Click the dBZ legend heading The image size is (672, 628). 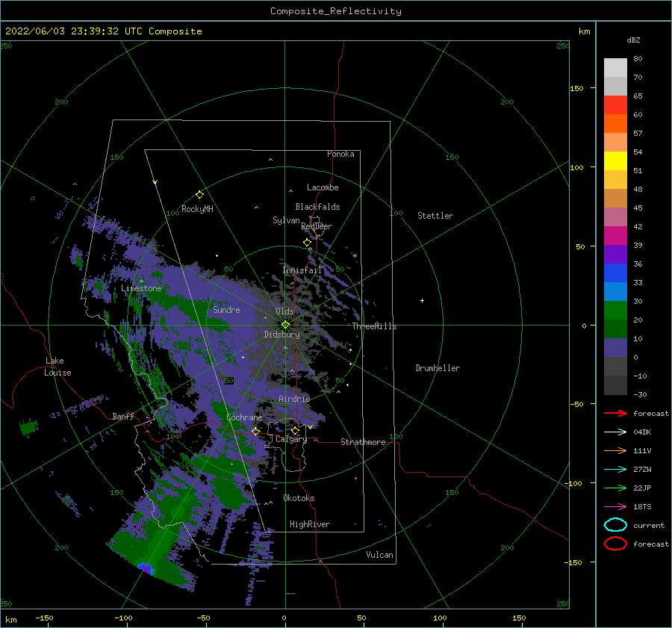click(x=633, y=40)
